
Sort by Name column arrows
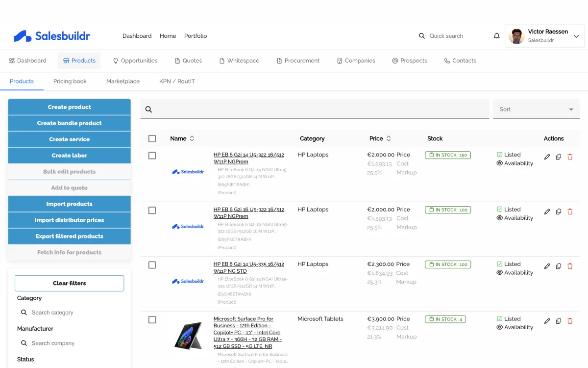192,139
